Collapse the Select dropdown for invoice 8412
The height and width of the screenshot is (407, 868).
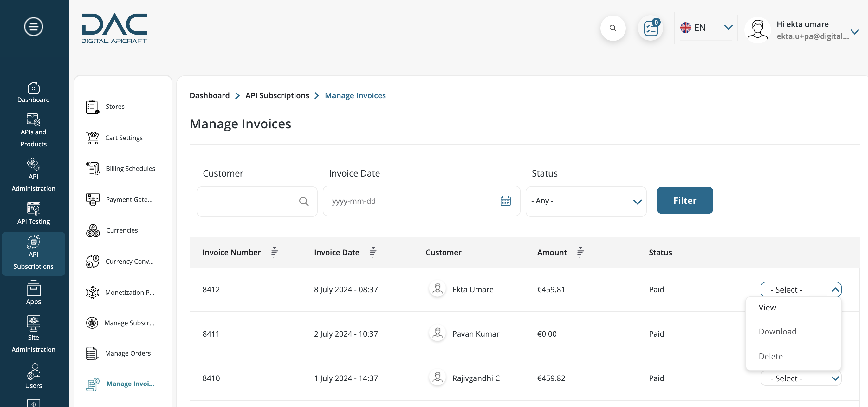pos(800,289)
